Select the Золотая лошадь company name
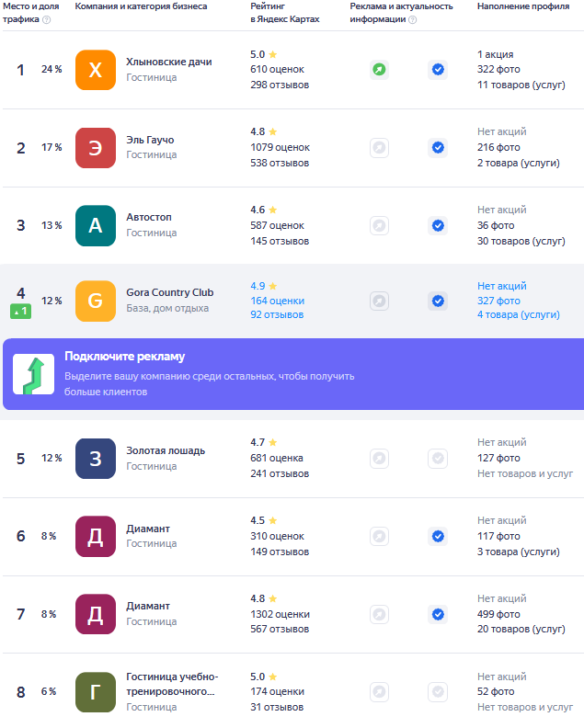This screenshot has height=728, width=584. tap(166, 450)
